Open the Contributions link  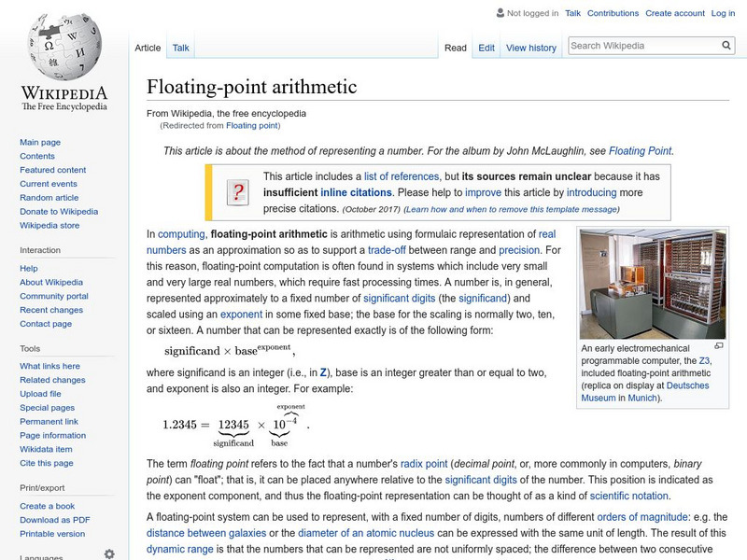click(613, 13)
